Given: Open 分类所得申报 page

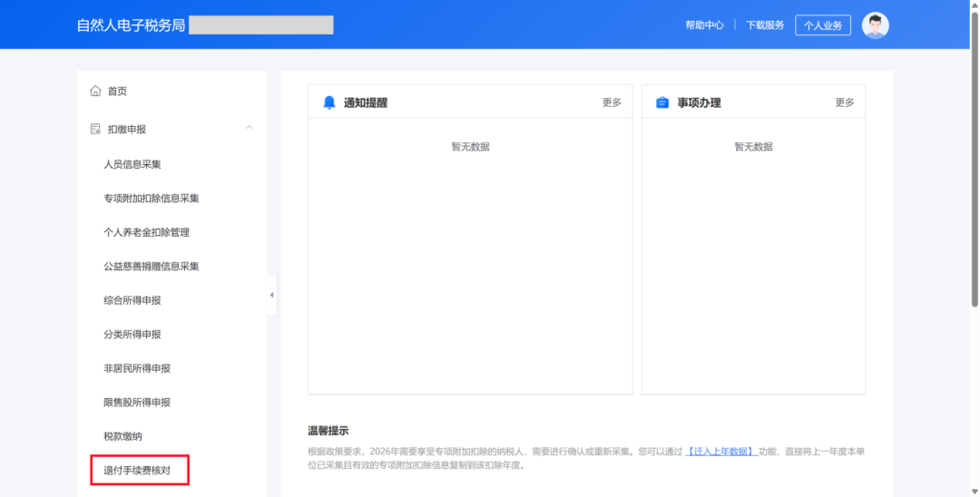Looking at the screenshot, I should tap(132, 335).
